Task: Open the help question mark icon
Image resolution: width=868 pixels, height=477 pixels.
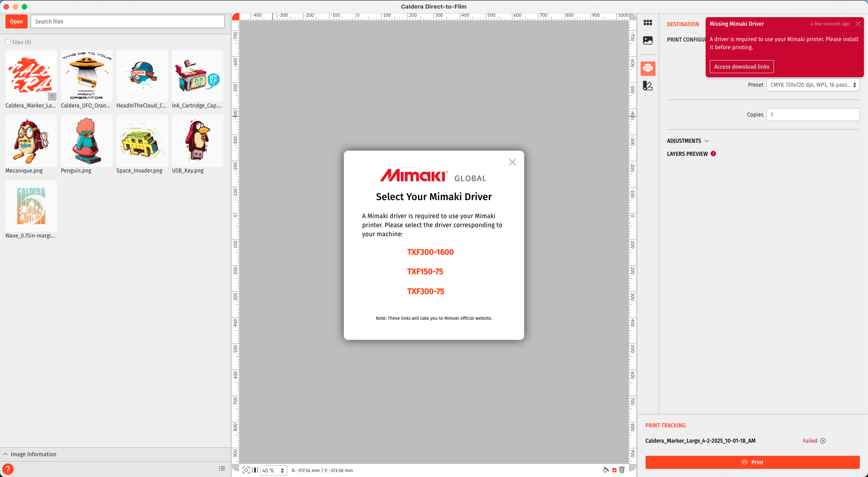Action: 8,469
